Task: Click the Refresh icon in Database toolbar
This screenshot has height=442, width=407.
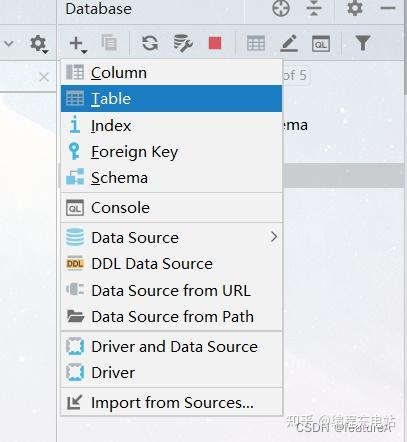Action: 150,43
